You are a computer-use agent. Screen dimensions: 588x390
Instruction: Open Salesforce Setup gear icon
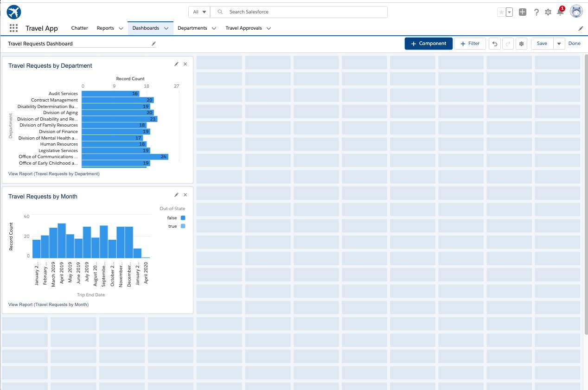[x=548, y=12]
